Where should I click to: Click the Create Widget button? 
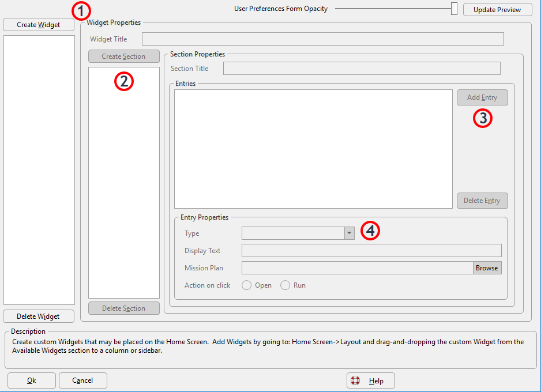coord(39,25)
